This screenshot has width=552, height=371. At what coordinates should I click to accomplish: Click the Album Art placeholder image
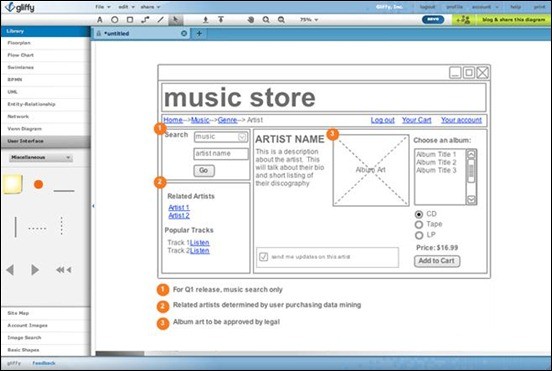(371, 170)
